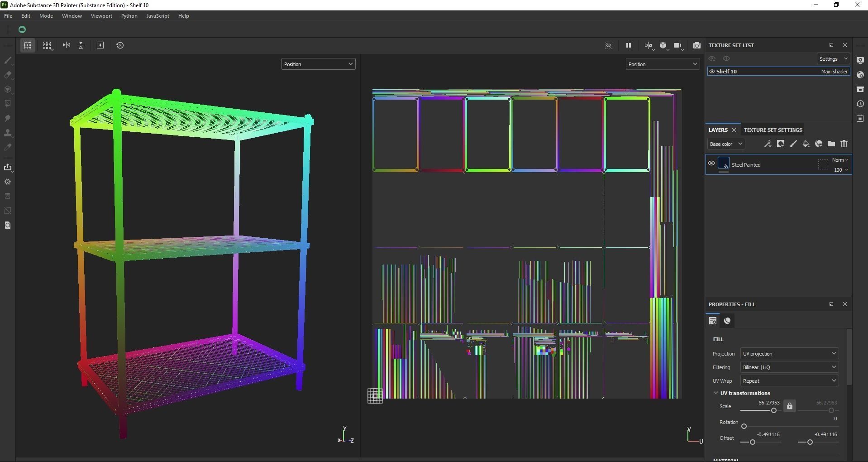Open Shader settings globe icon on right dock
Viewport: 868px width, 462px height.
(x=860, y=75)
